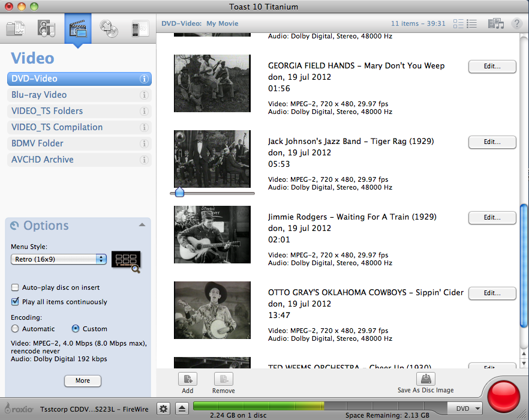
Task: Click the Tiger Rag duration 05:53
Action: tap(279, 164)
